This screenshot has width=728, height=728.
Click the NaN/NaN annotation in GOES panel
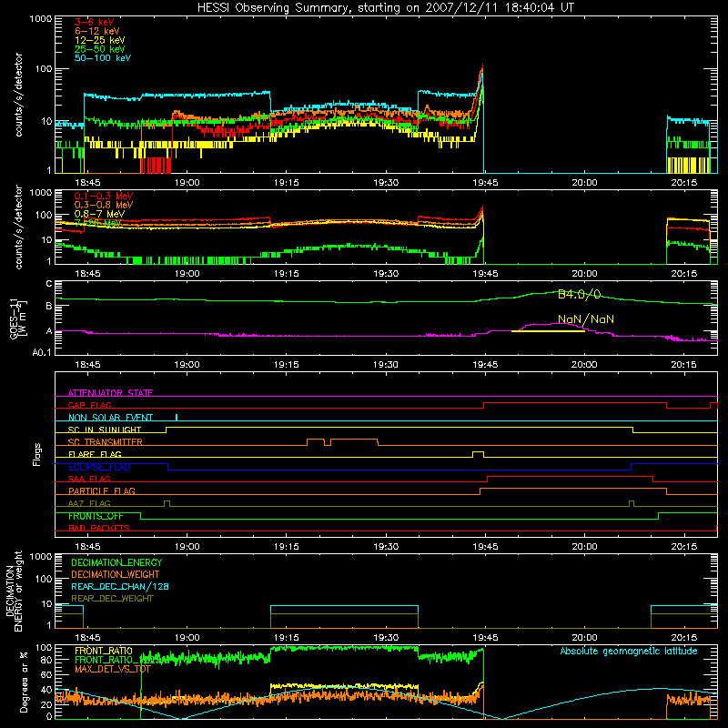coord(586,319)
